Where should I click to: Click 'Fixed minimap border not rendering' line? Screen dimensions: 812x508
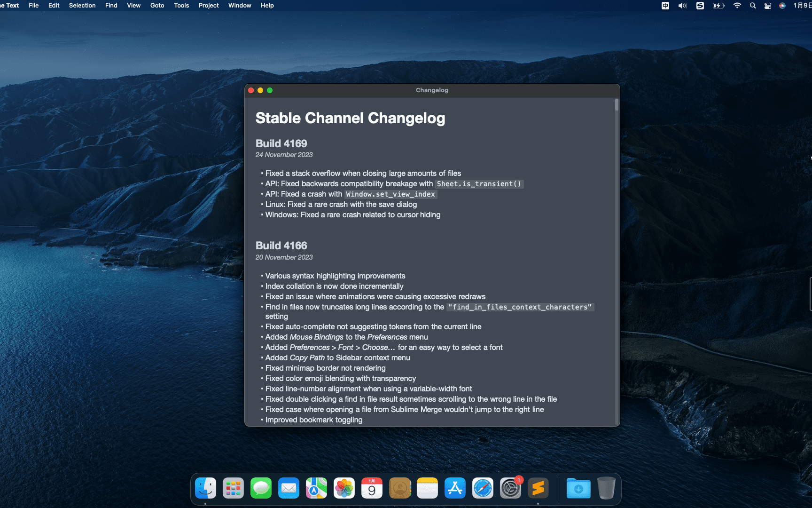[x=325, y=368]
